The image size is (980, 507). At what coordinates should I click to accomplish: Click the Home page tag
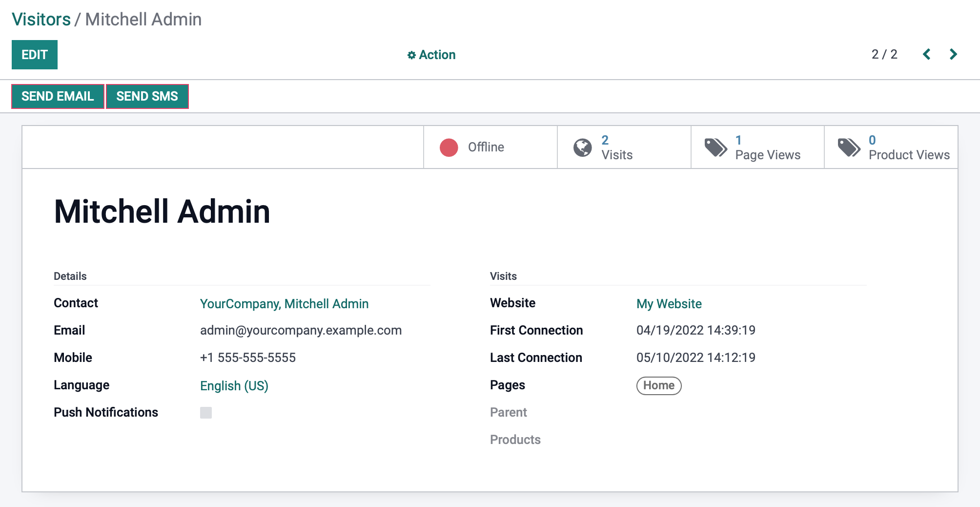point(659,385)
